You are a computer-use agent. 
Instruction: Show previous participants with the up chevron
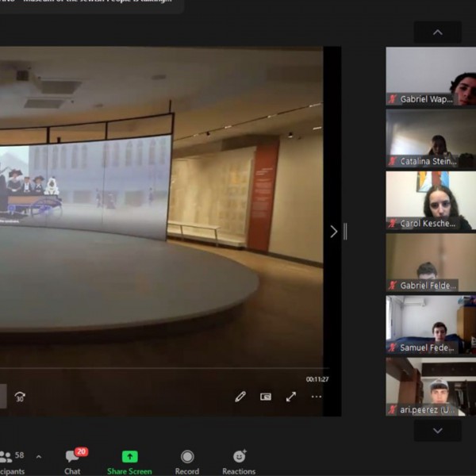click(x=437, y=33)
